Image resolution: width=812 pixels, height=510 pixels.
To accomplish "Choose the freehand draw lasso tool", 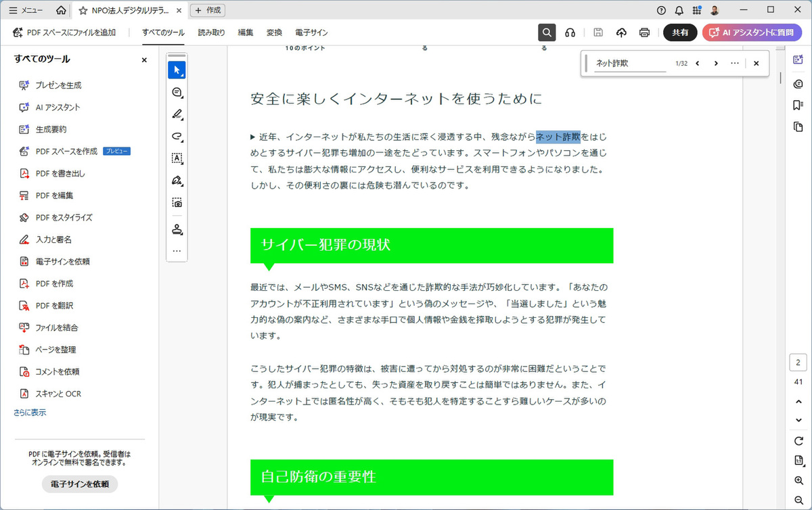I will pyautogui.click(x=177, y=136).
